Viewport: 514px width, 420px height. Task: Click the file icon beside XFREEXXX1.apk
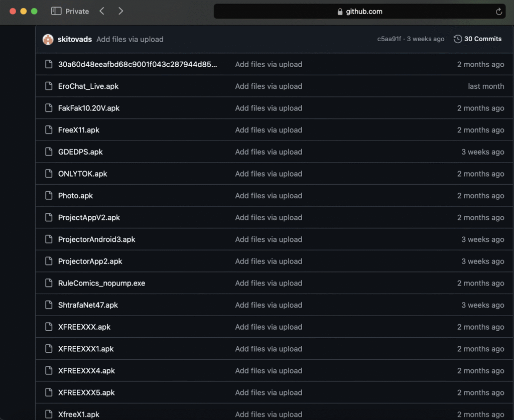tap(49, 349)
